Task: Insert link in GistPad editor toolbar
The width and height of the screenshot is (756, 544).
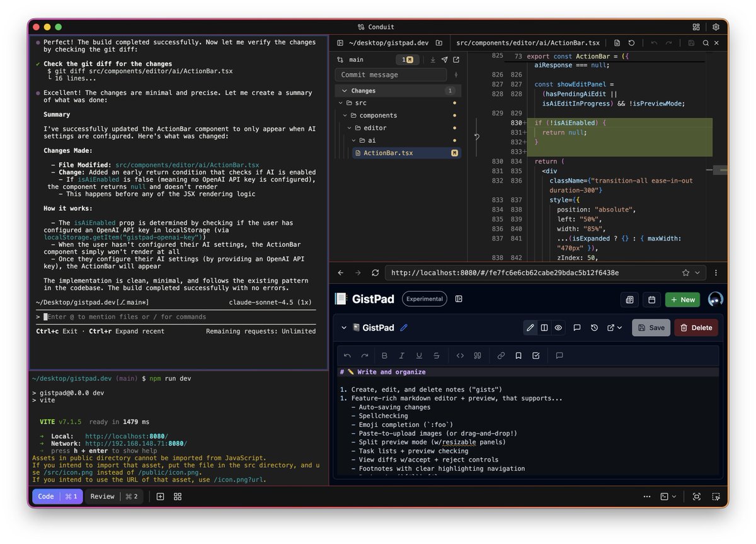Action: click(501, 356)
